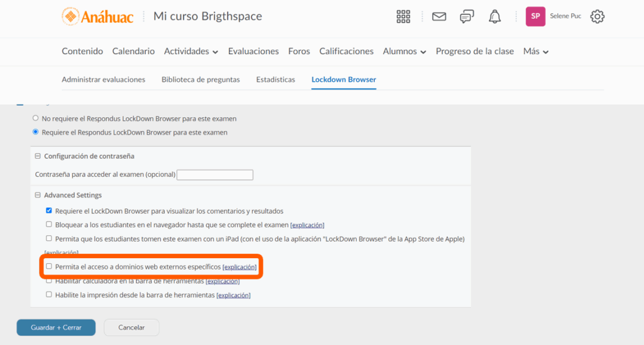Open the settings gear icon

597,17
